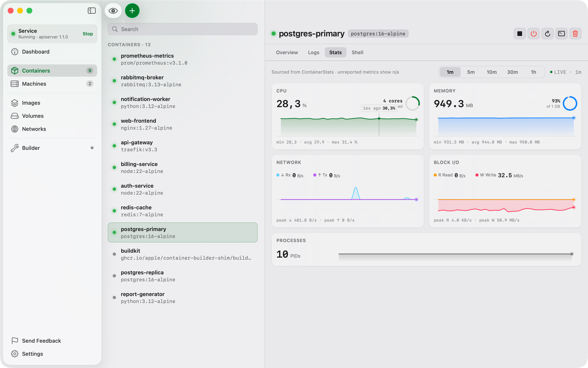Click 'peak W 50.9 MB/s' text
This screenshot has height=368, width=588.
499,220
